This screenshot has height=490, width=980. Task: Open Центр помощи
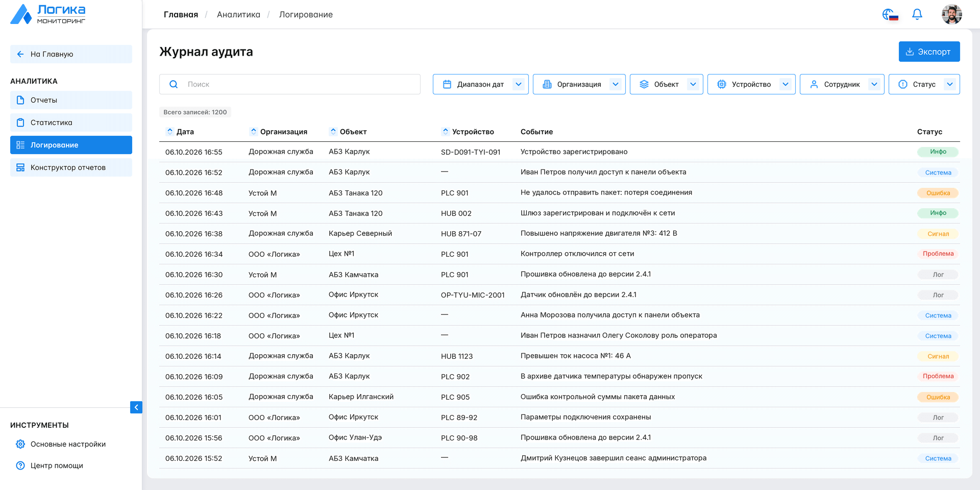coord(50,465)
